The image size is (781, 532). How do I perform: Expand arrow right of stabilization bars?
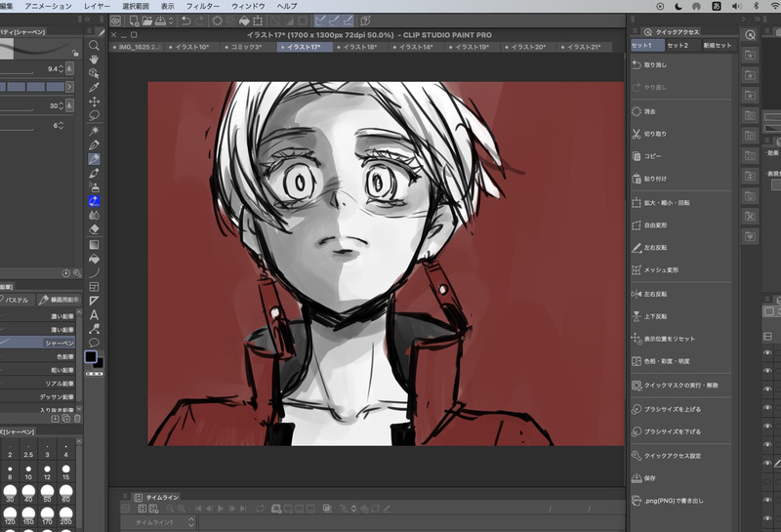(69, 87)
